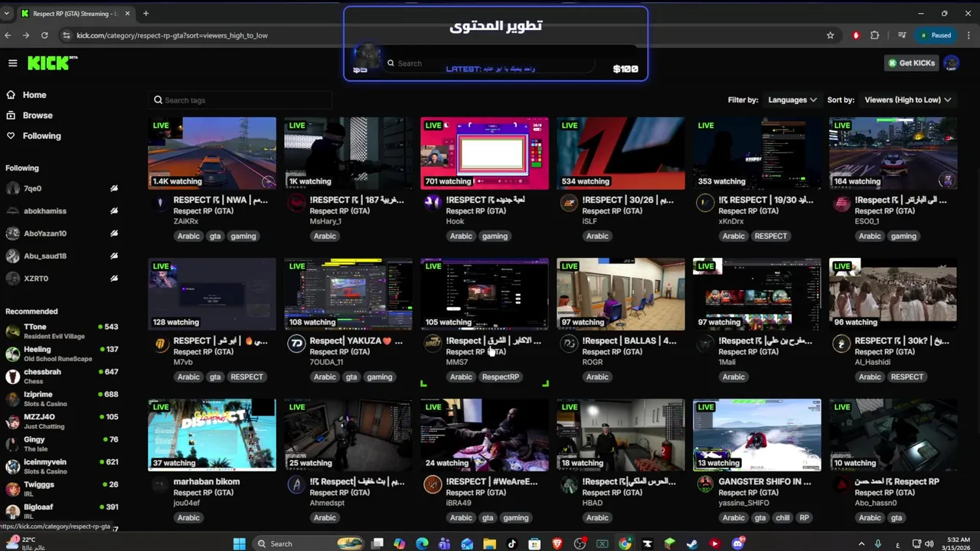Viewport: 980px width, 551px height.
Task: Toggle notifications for XZRT0
Action: coord(114,279)
